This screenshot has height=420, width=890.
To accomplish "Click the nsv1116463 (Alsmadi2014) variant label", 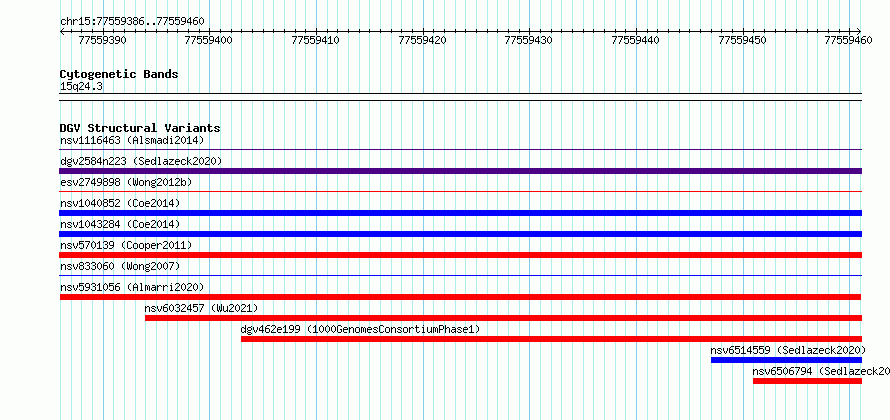I will click(132, 140).
